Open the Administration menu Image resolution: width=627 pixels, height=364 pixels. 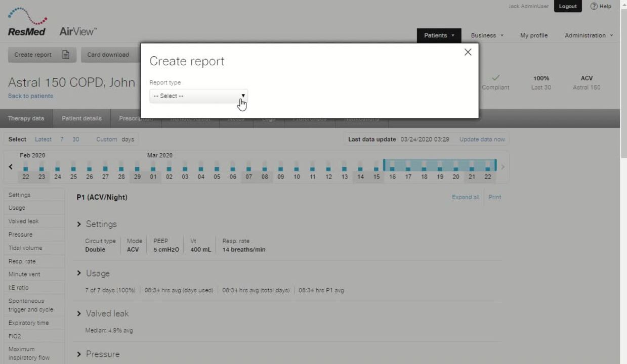588,35
